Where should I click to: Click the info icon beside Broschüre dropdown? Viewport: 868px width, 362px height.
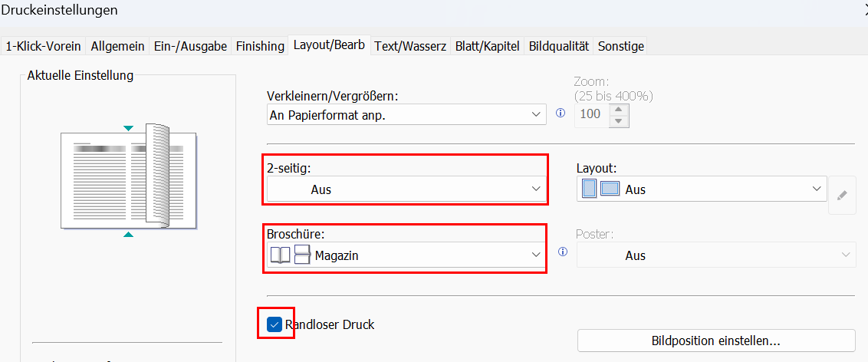tap(562, 252)
